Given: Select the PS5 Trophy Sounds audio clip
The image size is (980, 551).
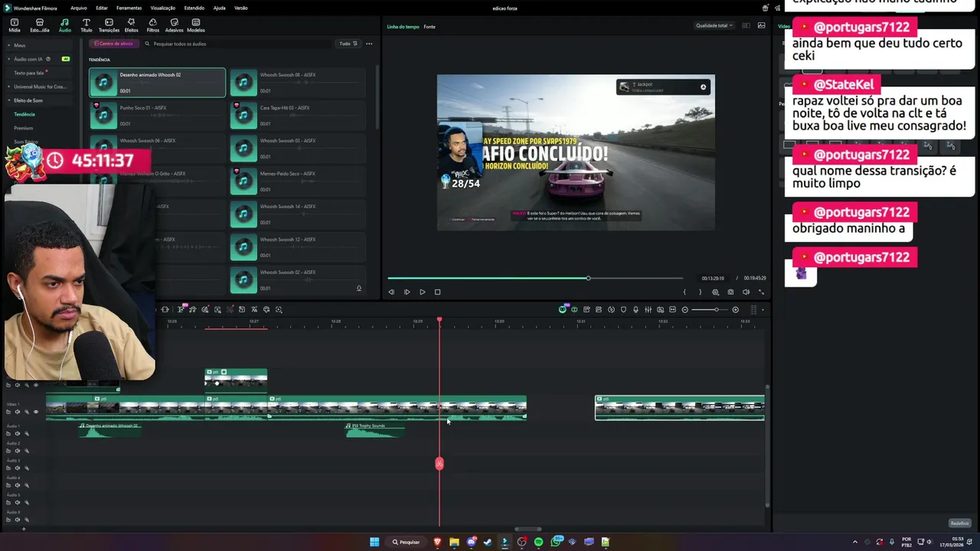Looking at the screenshot, I should pyautogui.click(x=375, y=431).
